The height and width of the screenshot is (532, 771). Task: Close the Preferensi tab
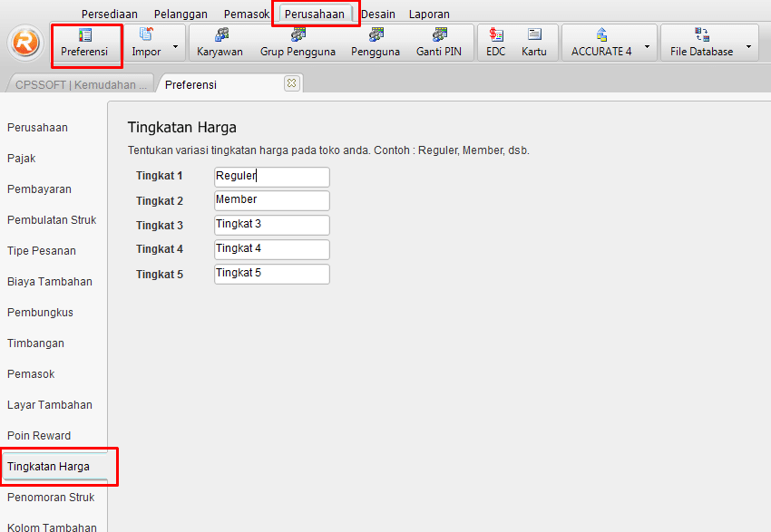pos(291,83)
